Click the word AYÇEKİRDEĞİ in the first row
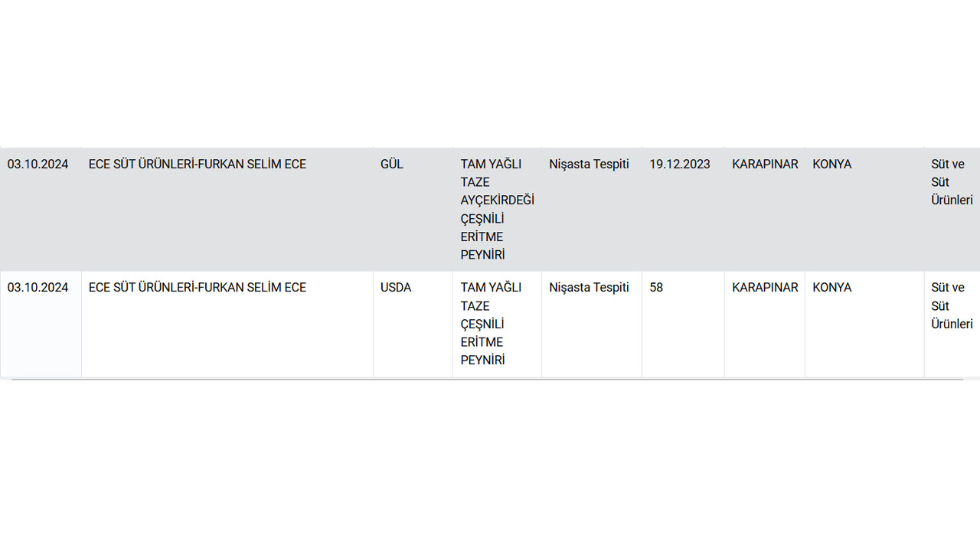Viewport: 980px width, 551px height. [497, 201]
